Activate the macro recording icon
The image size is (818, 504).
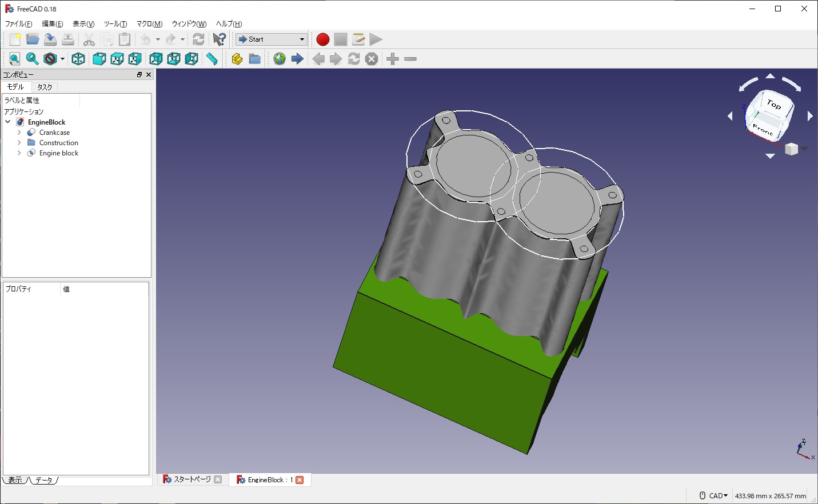point(322,39)
